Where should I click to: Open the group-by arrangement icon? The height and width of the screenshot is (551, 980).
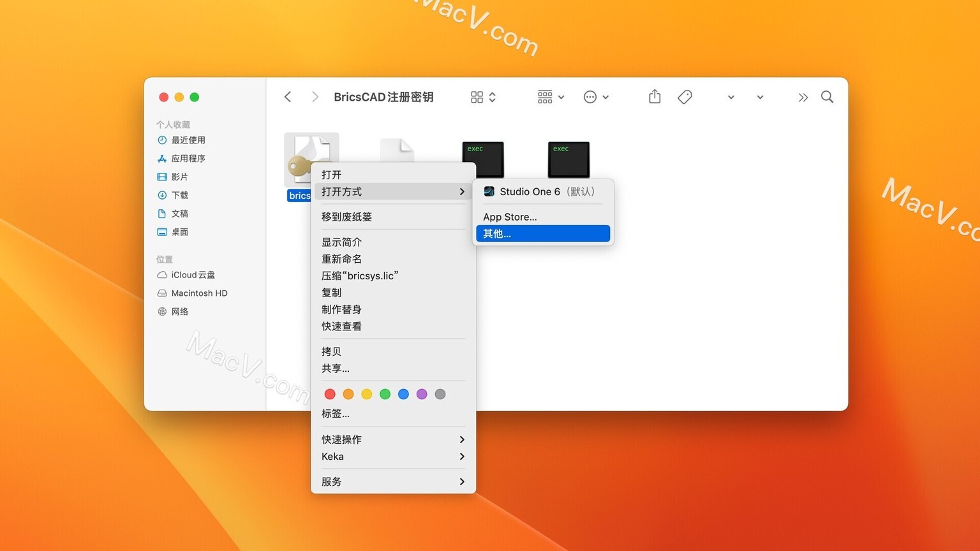[545, 97]
